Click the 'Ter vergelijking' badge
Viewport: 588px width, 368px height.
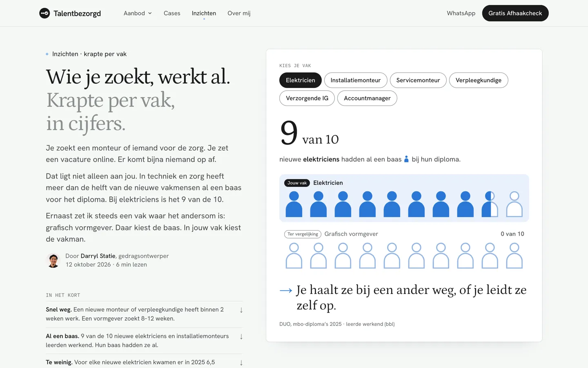tap(303, 234)
